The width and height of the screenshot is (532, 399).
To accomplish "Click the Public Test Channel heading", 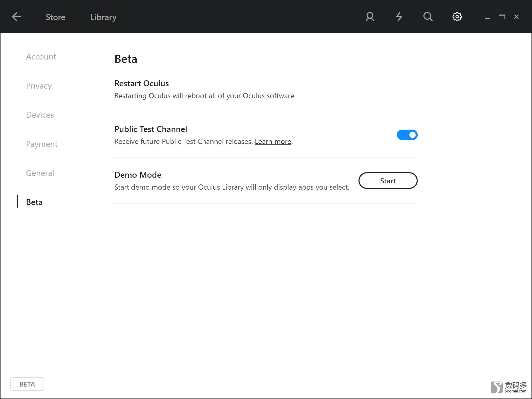I will (x=151, y=129).
